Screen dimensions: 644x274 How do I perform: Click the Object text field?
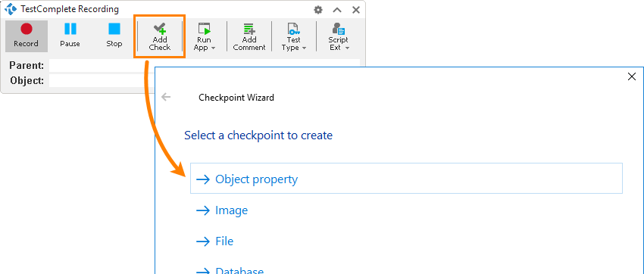[x=102, y=80]
